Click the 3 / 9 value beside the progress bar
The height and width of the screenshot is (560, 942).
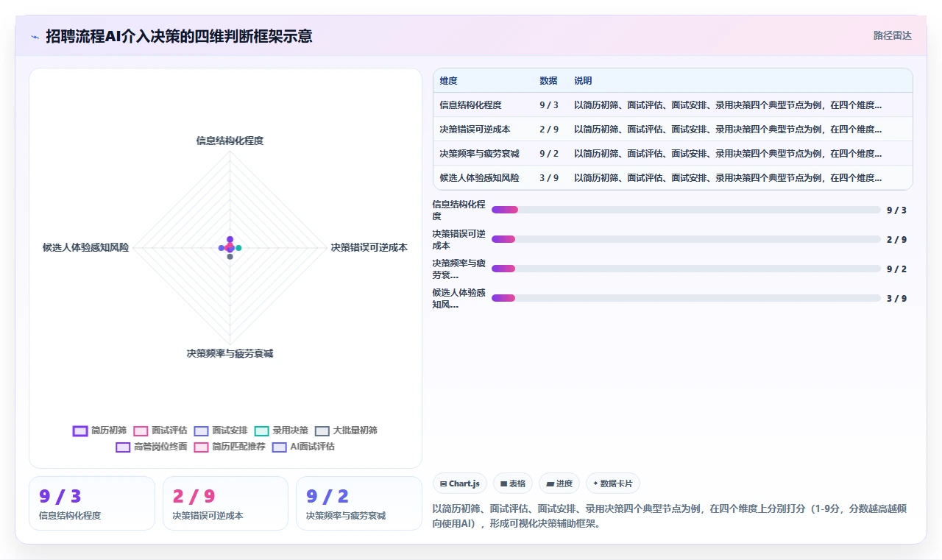pos(896,298)
